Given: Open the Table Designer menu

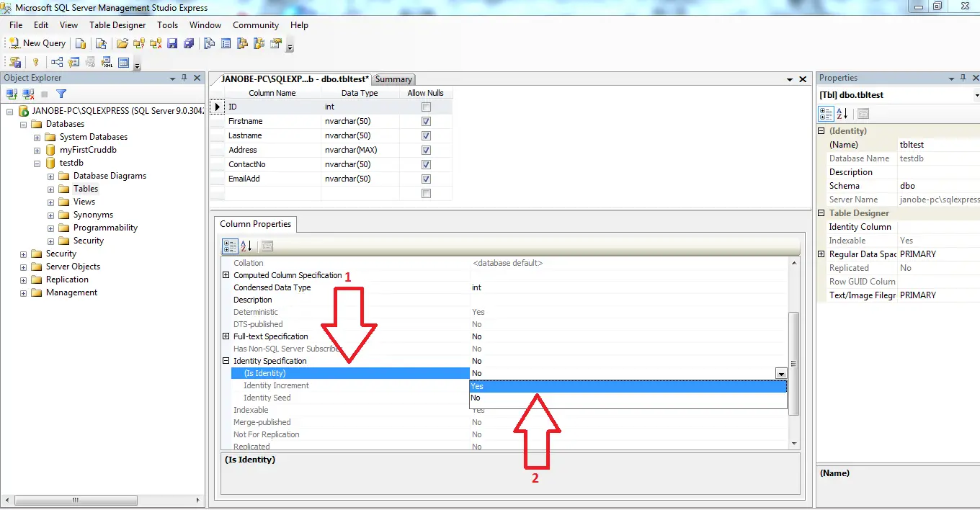Looking at the screenshot, I should click(x=117, y=25).
